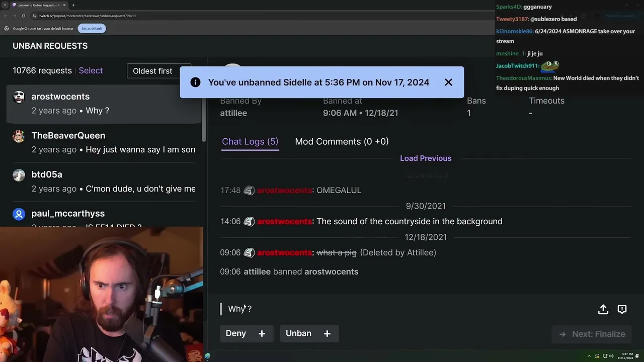Click the sync status icon in system tray
The height and width of the screenshot is (362, 644).
click(x=597, y=356)
